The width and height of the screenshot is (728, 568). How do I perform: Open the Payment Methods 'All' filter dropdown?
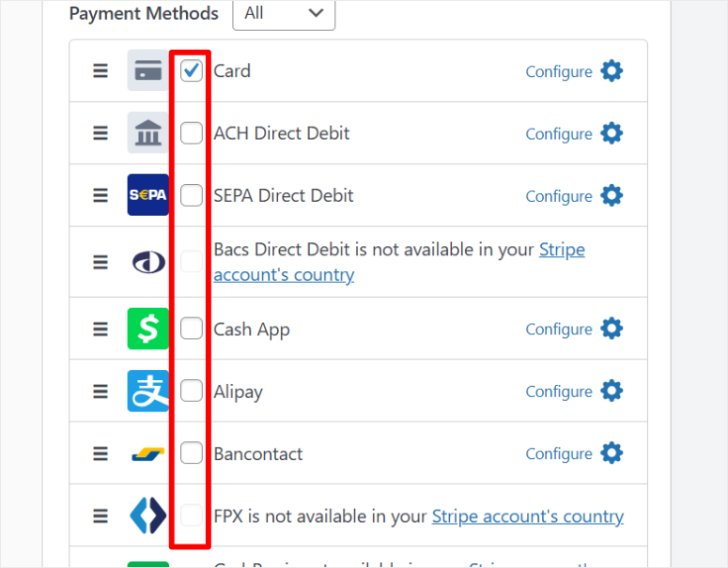coord(284,13)
